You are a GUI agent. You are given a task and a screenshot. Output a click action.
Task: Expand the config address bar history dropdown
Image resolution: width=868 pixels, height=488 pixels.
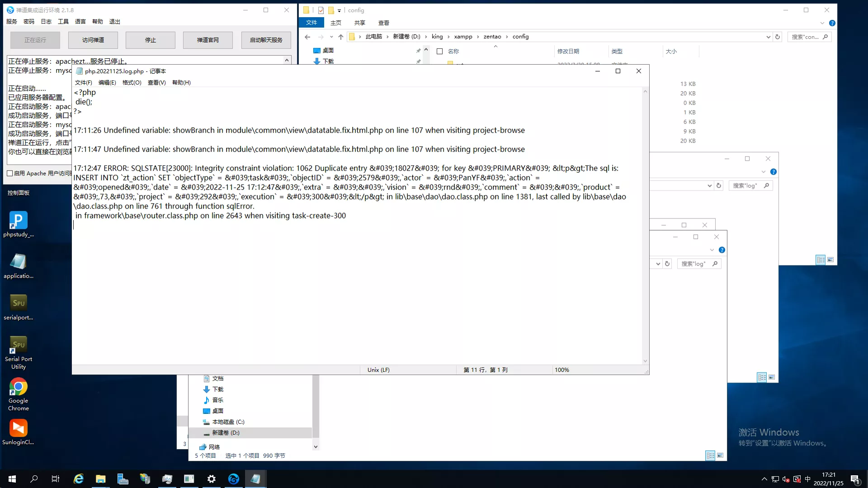768,37
